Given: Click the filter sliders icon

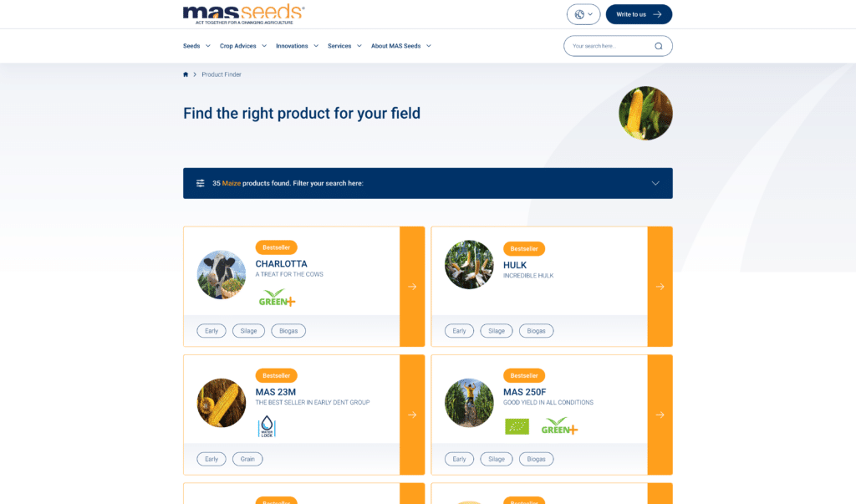Looking at the screenshot, I should (201, 183).
